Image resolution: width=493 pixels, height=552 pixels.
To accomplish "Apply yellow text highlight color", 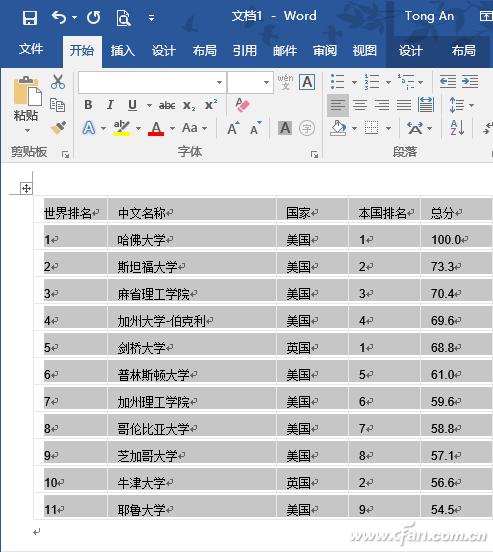I will pyautogui.click(x=122, y=128).
